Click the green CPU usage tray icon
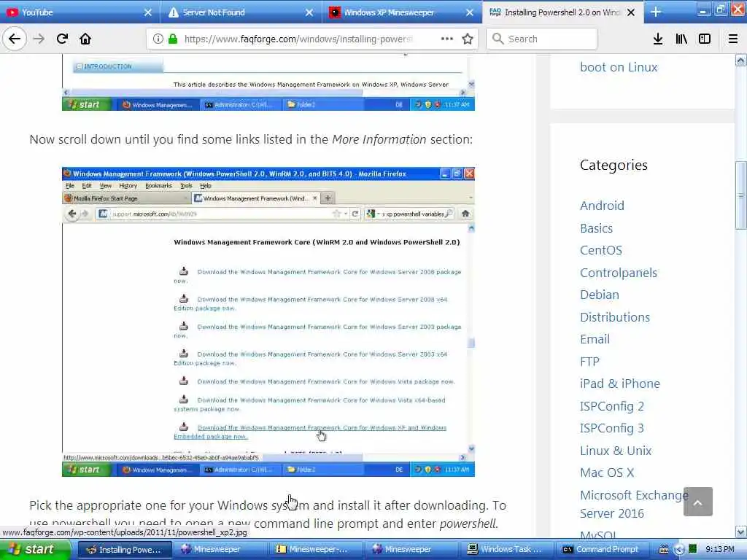This screenshot has width=747, height=560. click(693, 549)
